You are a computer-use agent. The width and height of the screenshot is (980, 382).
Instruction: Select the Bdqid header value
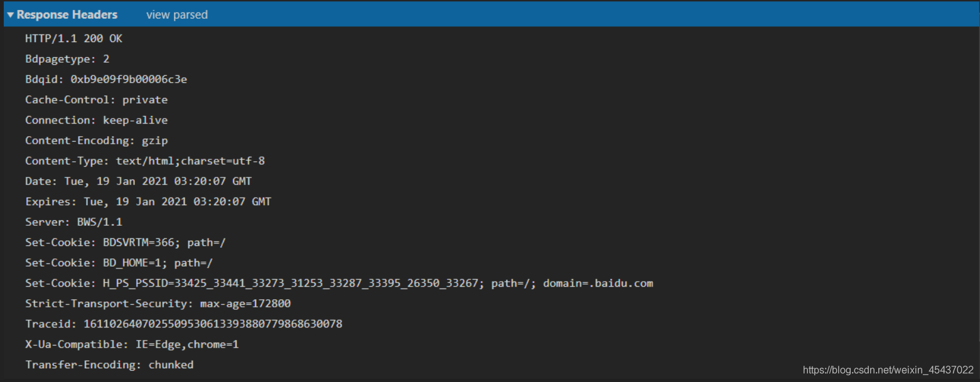[x=128, y=80]
